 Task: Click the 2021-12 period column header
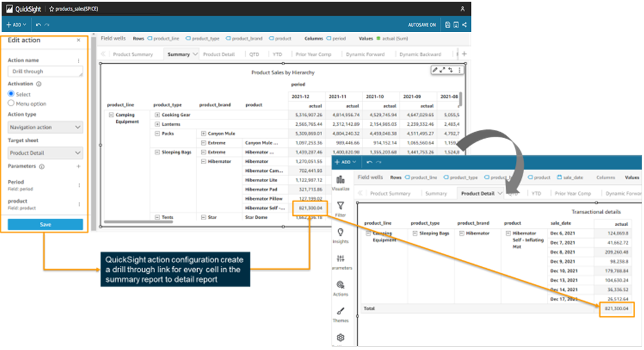[x=300, y=97]
